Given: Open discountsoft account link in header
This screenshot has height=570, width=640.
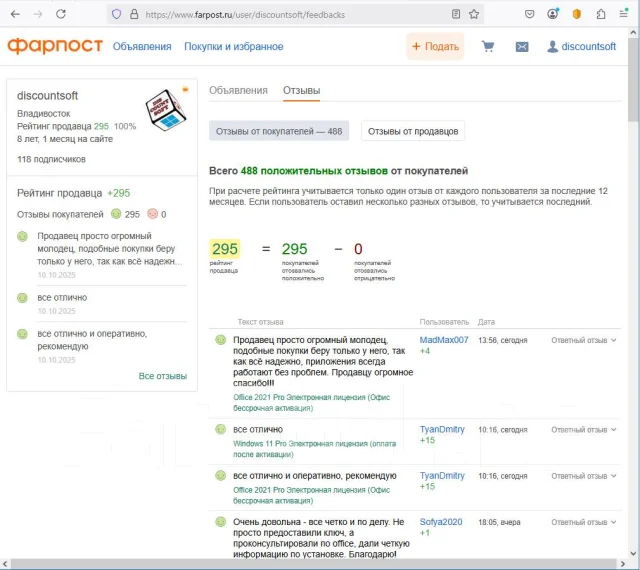Looking at the screenshot, I should pyautogui.click(x=589, y=47).
